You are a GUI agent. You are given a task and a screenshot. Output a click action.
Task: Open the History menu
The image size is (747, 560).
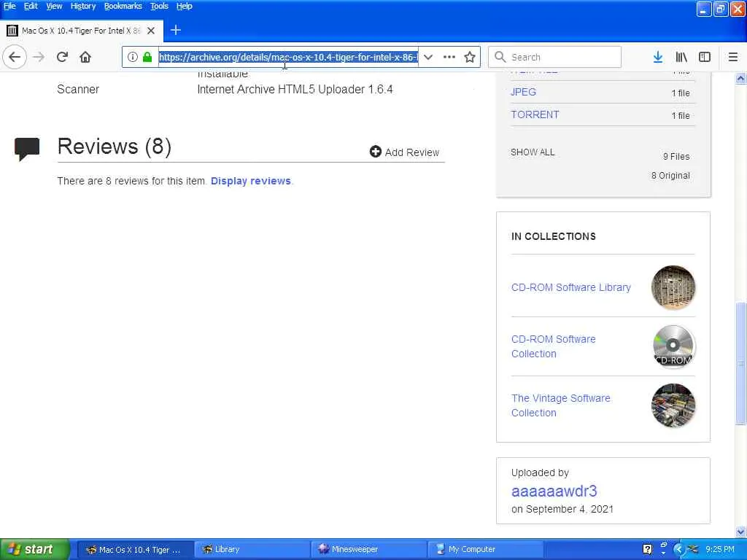pos(83,6)
